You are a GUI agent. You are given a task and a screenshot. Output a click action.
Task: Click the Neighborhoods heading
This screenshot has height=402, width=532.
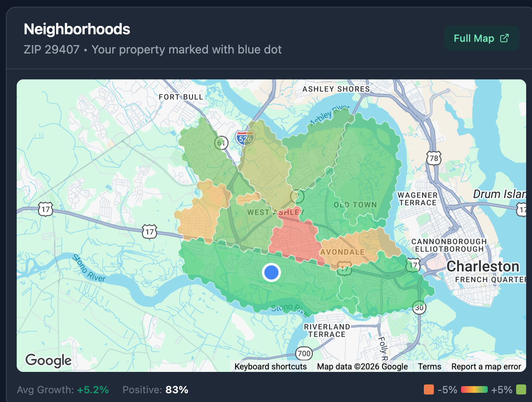(x=77, y=29)
